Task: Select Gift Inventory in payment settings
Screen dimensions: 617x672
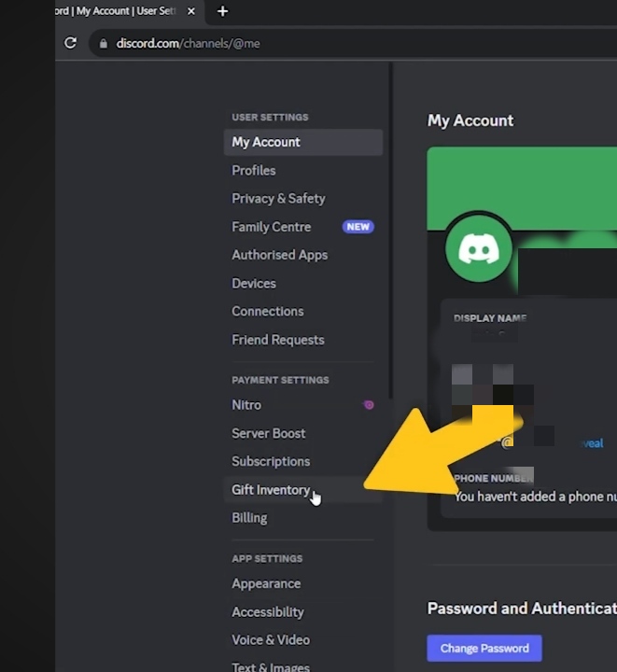Action: [303, 489]
